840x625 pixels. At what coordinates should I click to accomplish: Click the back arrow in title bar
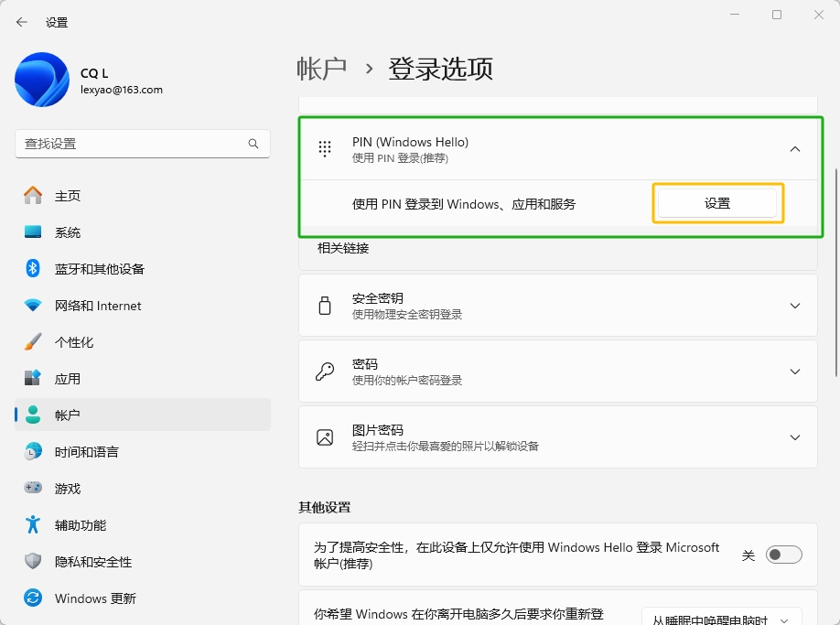(x=22, y=22)
